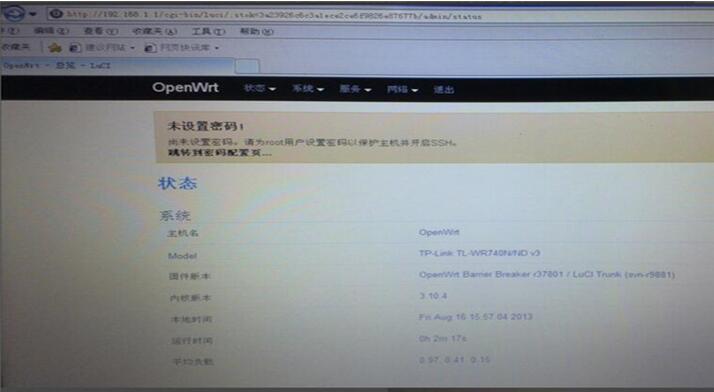This screenshot has height=392, width=714.
Task: Open the 工具 (T) browser menu
Action: coord(208,31)
